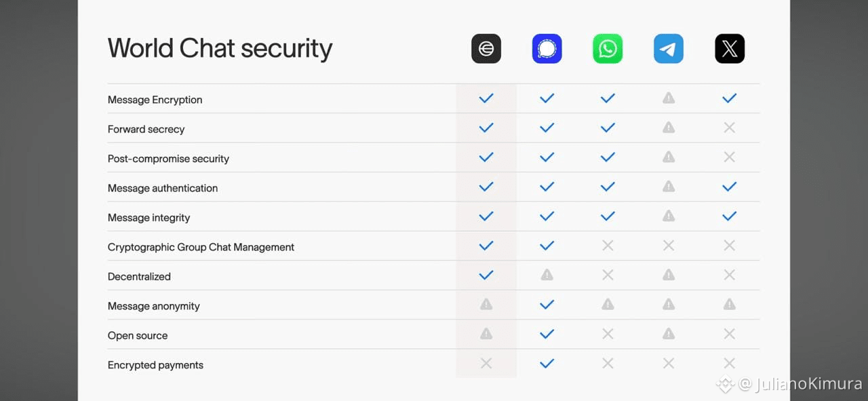Click the Message integrity row label

tap(149, 218)
